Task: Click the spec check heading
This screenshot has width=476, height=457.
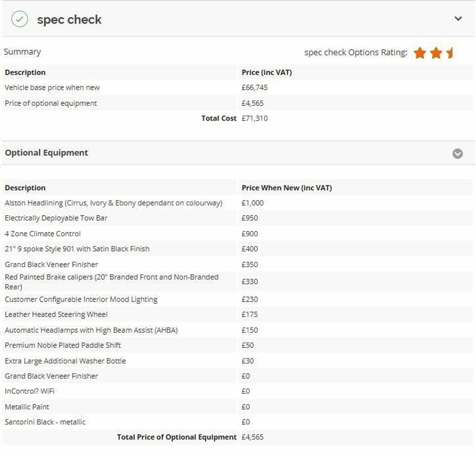Action: (69, 19)
